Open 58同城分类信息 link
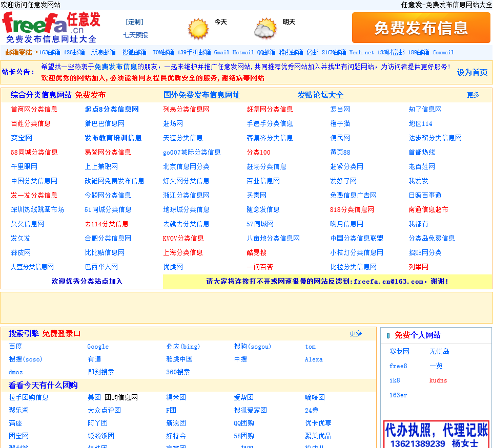 point(34,153)
